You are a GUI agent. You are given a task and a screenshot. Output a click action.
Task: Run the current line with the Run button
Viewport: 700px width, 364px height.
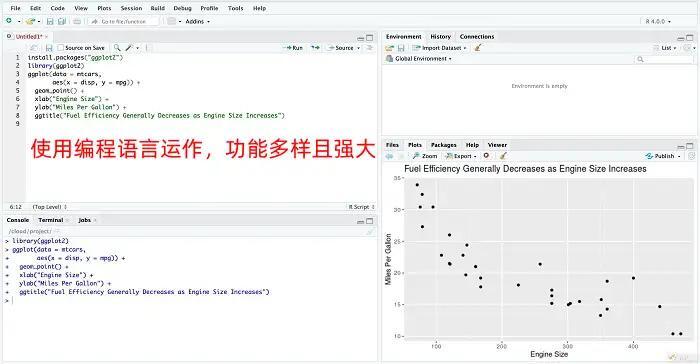(x=293, y=48)
